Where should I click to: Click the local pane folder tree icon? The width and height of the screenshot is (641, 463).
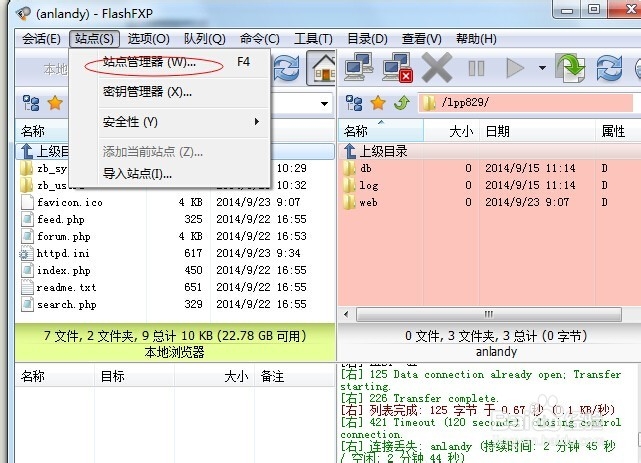(31, 103)
